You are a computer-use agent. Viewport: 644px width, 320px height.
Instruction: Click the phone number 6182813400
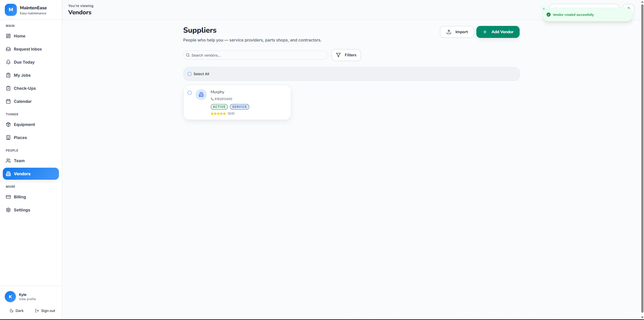tap(223, 99)
